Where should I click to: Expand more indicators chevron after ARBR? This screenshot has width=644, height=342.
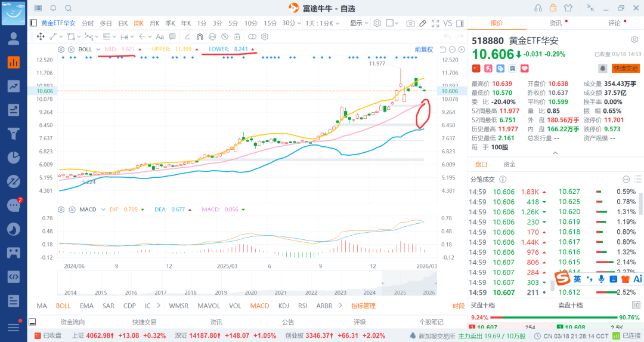pos(340,306)
